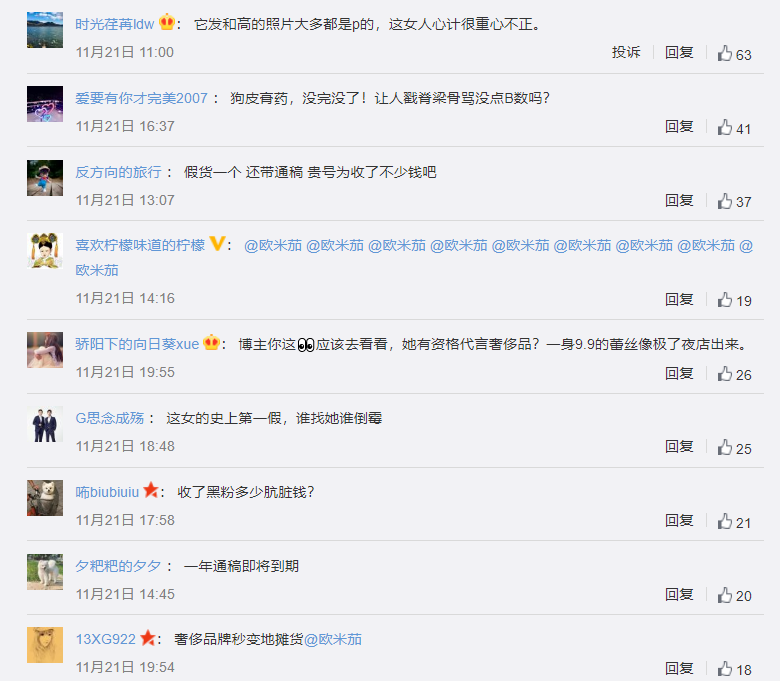Viewport: 780px width, 681px height.
Task: Click thumbs-up on G思念成殇's comment
Action: click(725, 447)
